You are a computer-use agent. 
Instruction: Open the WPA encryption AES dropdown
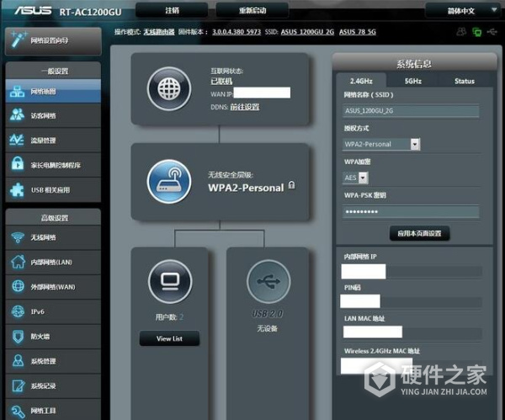coord(356,178)
